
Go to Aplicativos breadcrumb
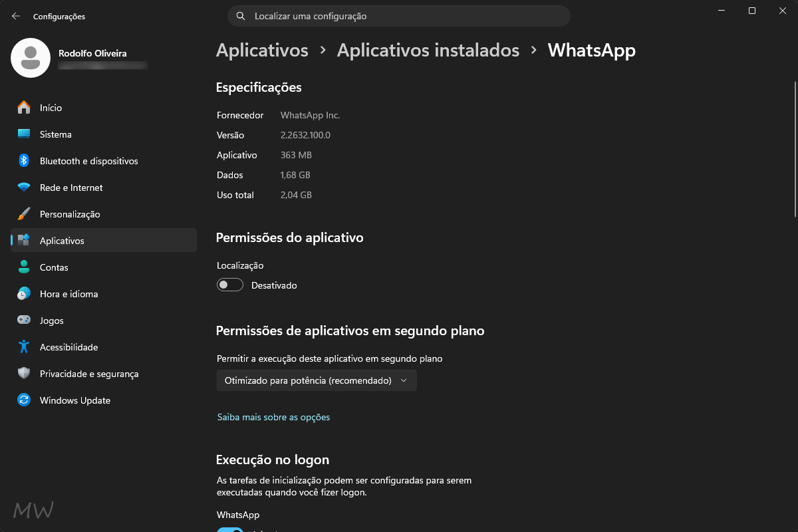(x=262, y=50)
